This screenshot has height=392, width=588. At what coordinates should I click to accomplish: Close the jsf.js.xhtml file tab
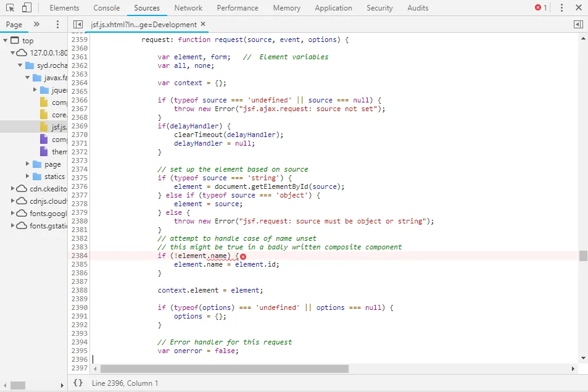(x=203, y=25)
